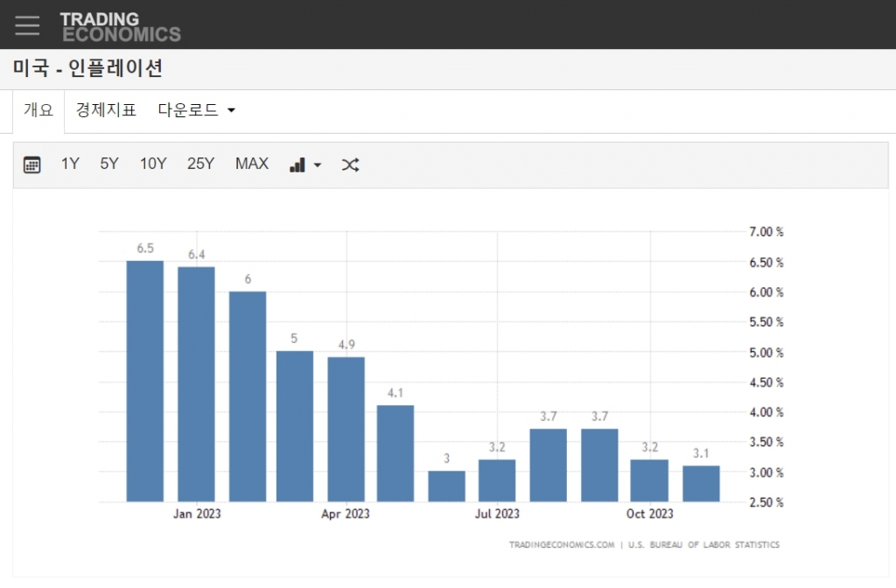
Task: Select the 10Y time range
Action: [153, 164]
